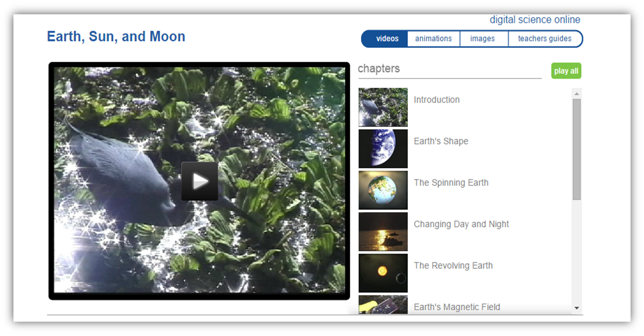Screen dimensions: 644x336
Task: Open the animations tab
Action: coord(434,38)
